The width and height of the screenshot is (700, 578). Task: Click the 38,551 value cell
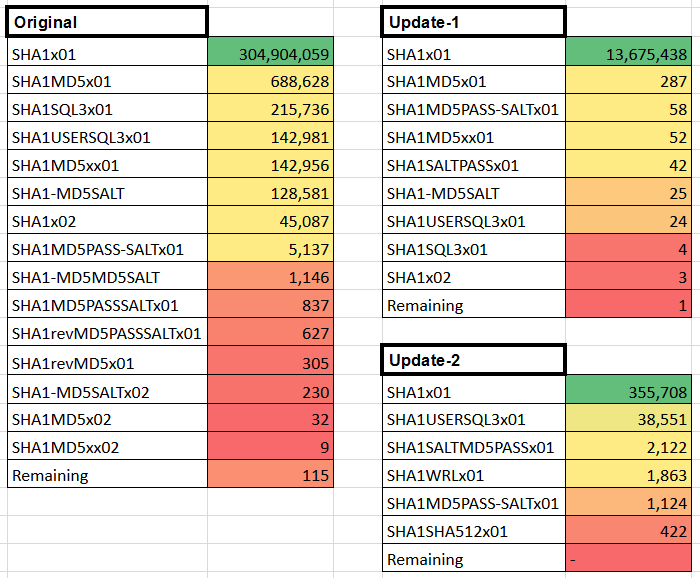(x=629, y=418)
